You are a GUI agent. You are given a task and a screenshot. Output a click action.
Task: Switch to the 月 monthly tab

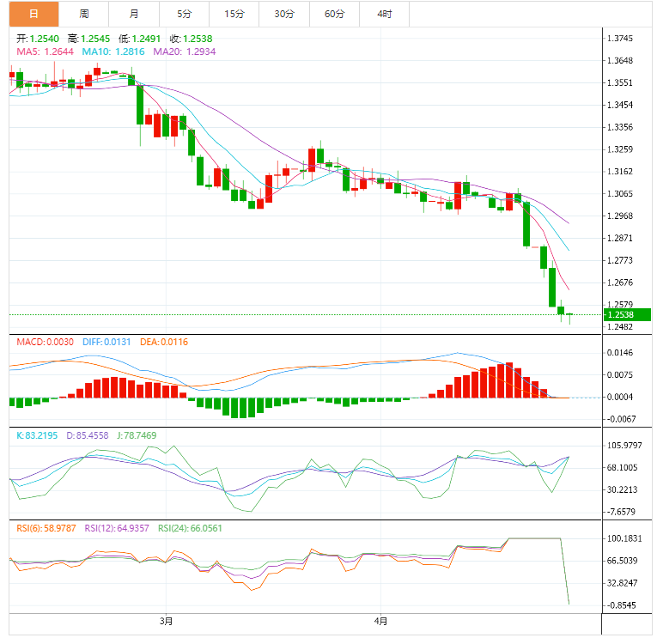point(134,14)
